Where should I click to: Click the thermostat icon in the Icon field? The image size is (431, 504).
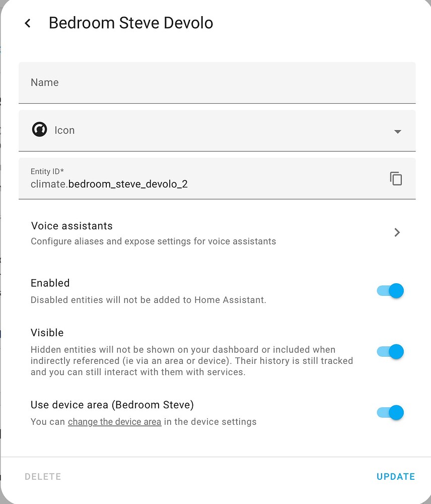point(39,129)
